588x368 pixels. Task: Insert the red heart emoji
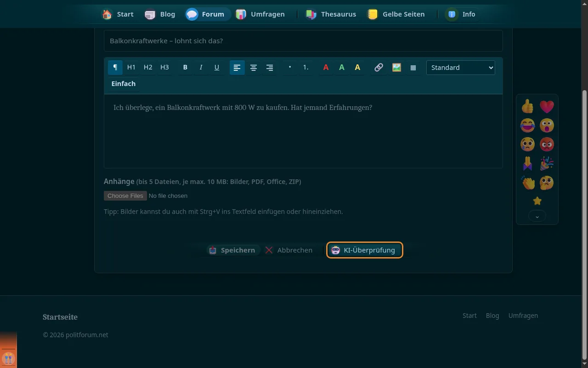(x=547, y=107)
